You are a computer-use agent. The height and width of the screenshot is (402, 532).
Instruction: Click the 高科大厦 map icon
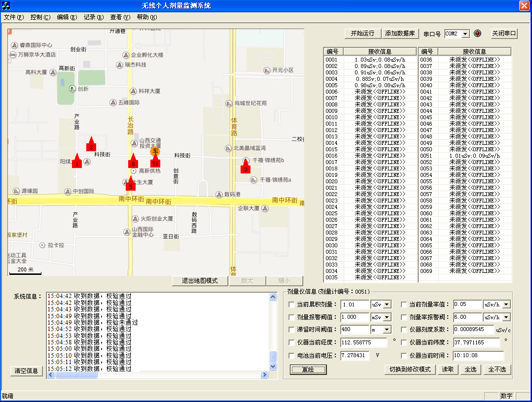[53, 72]
